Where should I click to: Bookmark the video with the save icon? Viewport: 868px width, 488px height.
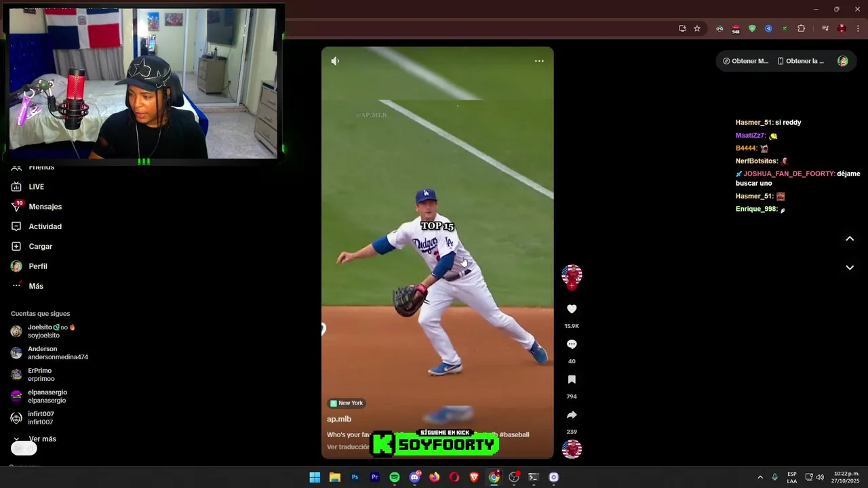pos(572,380)
